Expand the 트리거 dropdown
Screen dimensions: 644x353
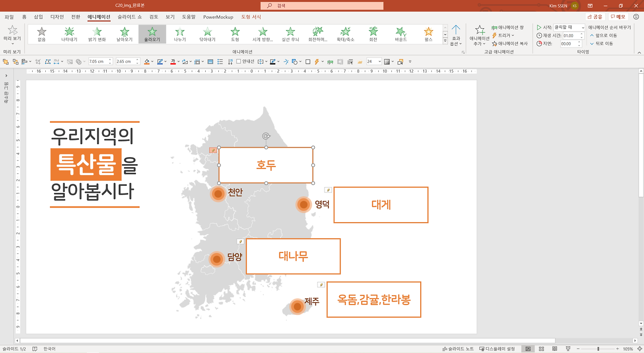coord(503,35)
